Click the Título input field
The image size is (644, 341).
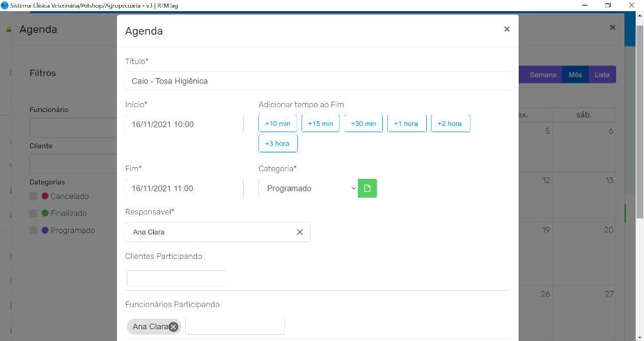pyautogui.click(x=317, y=81)
